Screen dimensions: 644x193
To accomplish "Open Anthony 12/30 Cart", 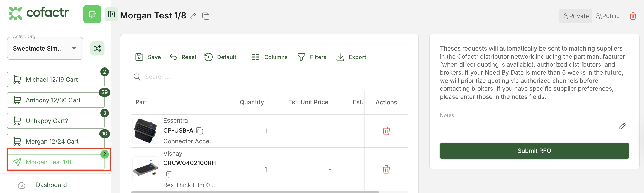I will pyautogui.click(x=56, y=100).
